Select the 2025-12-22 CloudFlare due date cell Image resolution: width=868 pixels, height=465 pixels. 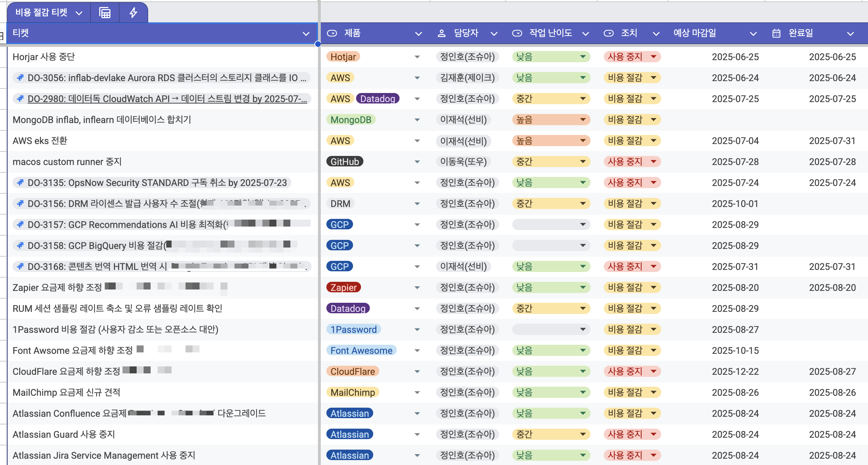click(x=735, y=371)
